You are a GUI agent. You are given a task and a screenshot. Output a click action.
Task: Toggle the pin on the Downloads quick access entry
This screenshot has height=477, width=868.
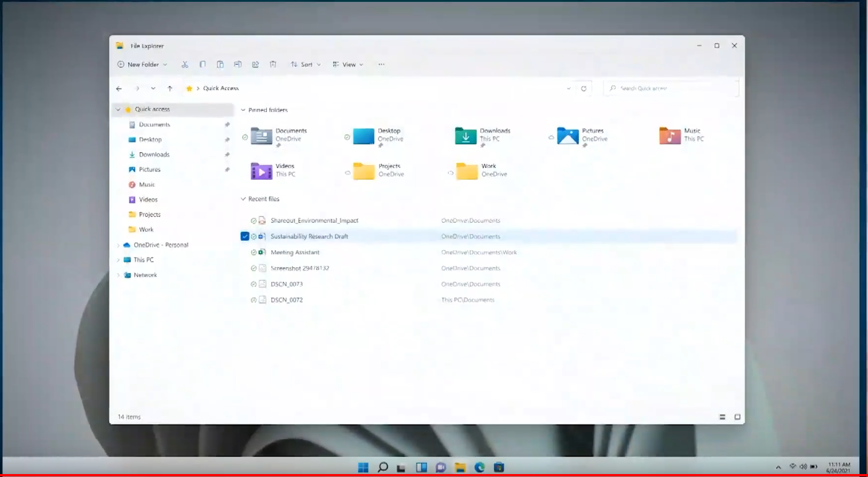pyautogui.click(x=227, y=154)
